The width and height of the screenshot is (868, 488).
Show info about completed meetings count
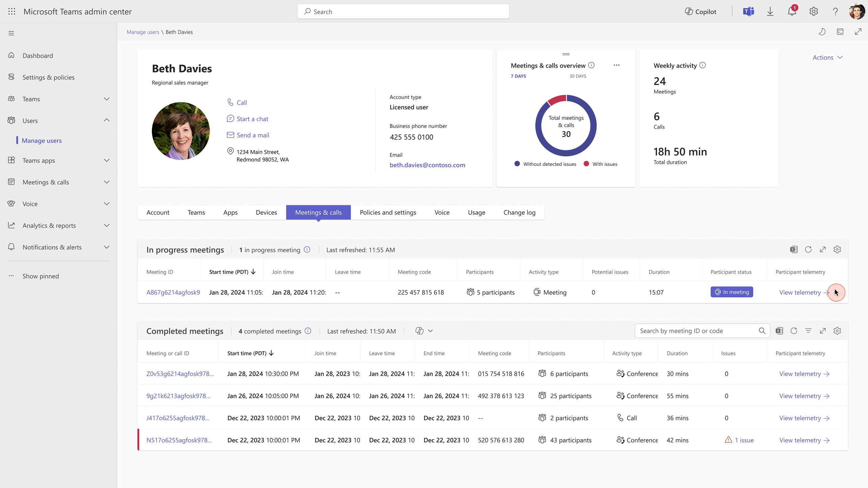click(308, 331)
